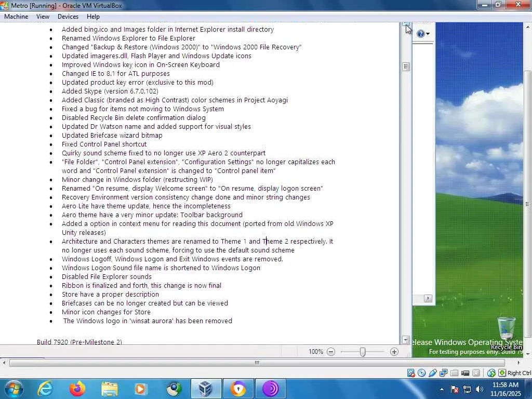Click the shared folders status icon
The height and width of the screenshot is (399, 532).
454,373
